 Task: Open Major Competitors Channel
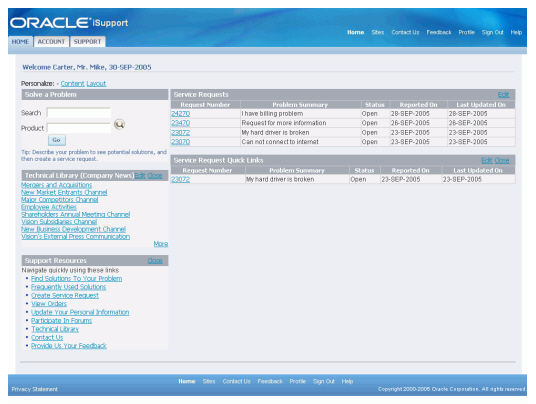tap(60, 200)
